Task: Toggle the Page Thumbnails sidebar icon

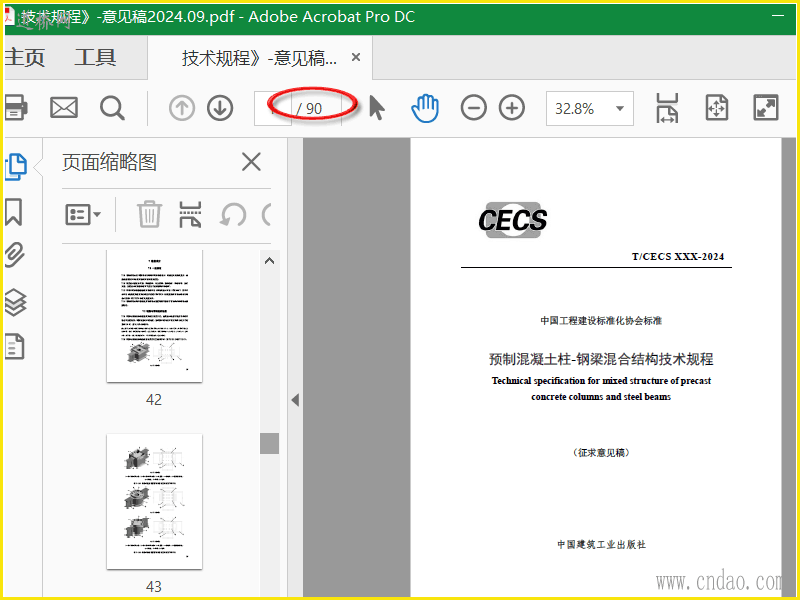Action: (16, 167)
